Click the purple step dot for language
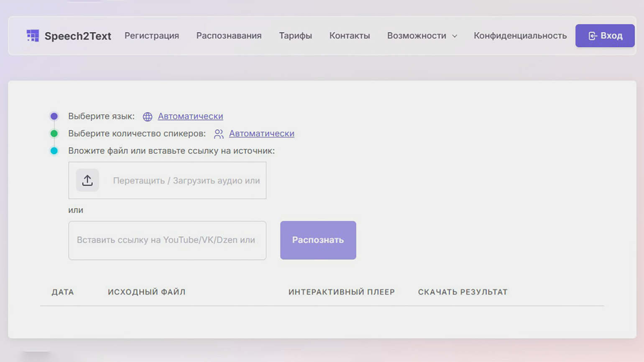The image size is (644, 362). pos(54,116)
